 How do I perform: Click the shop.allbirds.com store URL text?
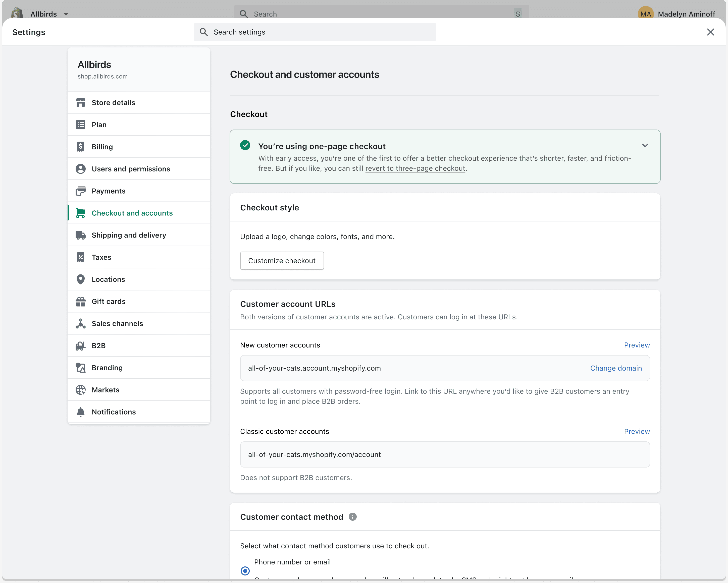click(x=103, y=76)
